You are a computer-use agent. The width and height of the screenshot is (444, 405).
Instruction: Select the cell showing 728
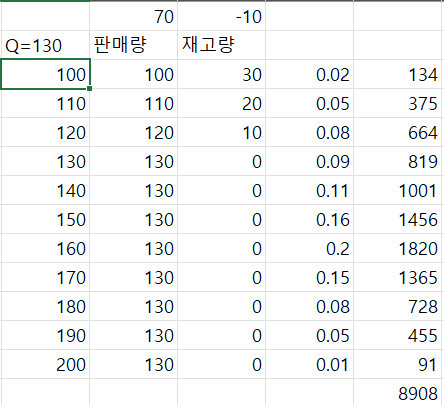point(398,306)
